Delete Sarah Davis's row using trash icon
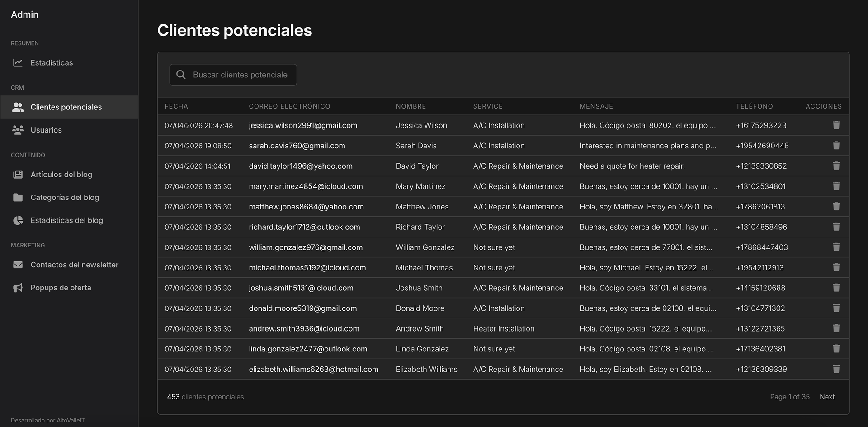868x427 pixels. tap(836, 146)
